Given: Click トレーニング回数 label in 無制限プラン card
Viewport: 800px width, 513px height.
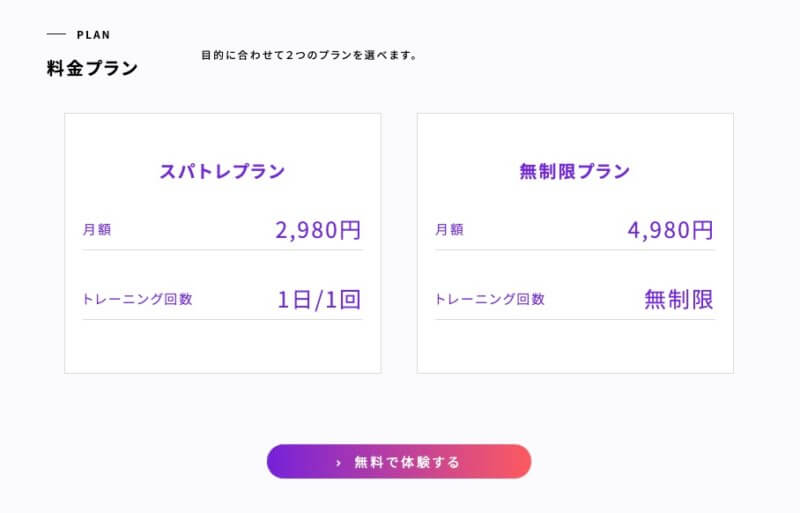Looking at the screenshot, I should point(490,299).
